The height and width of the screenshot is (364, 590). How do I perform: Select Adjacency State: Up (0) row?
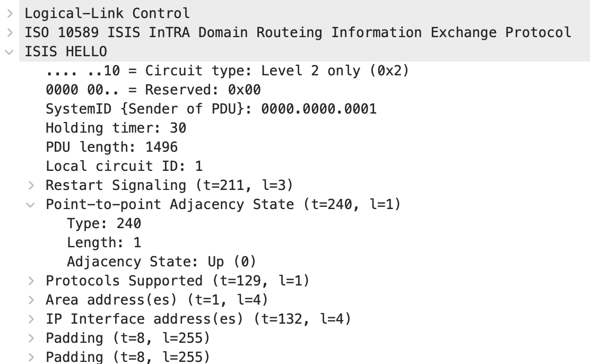pyautogui.click(x=162, y=262)
